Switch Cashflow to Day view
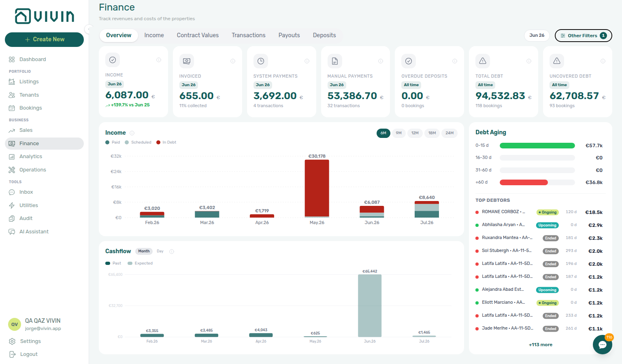Screen dimensions: 622x364 point(160,251)
